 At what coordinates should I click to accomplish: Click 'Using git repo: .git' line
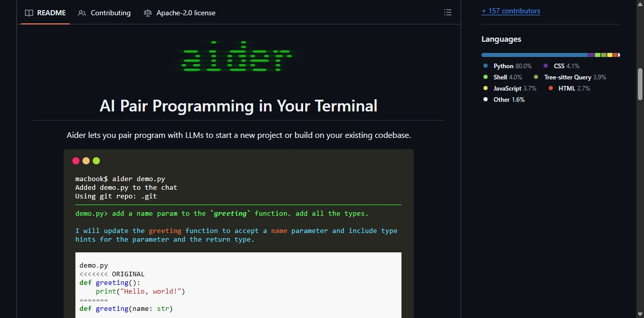pos(116,196)
